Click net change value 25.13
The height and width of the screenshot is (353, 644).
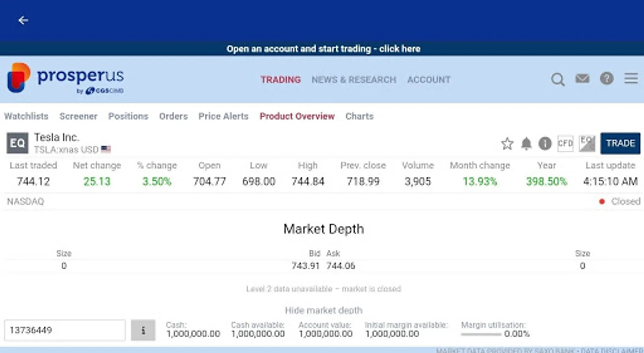97,182
